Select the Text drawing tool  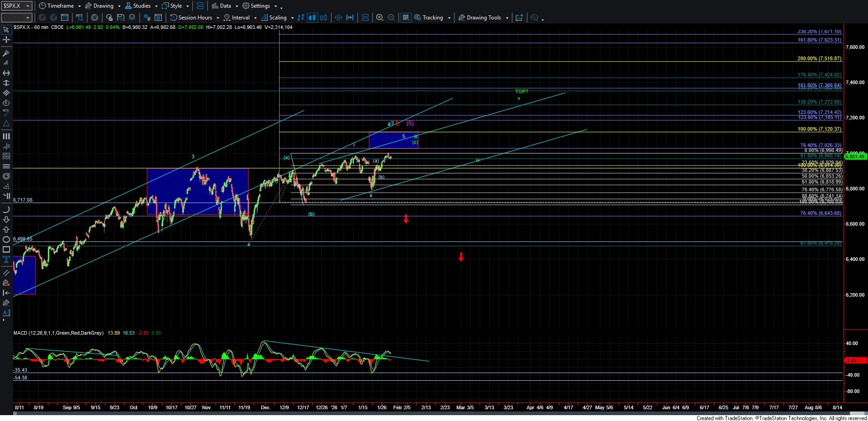tap(6, 260)
